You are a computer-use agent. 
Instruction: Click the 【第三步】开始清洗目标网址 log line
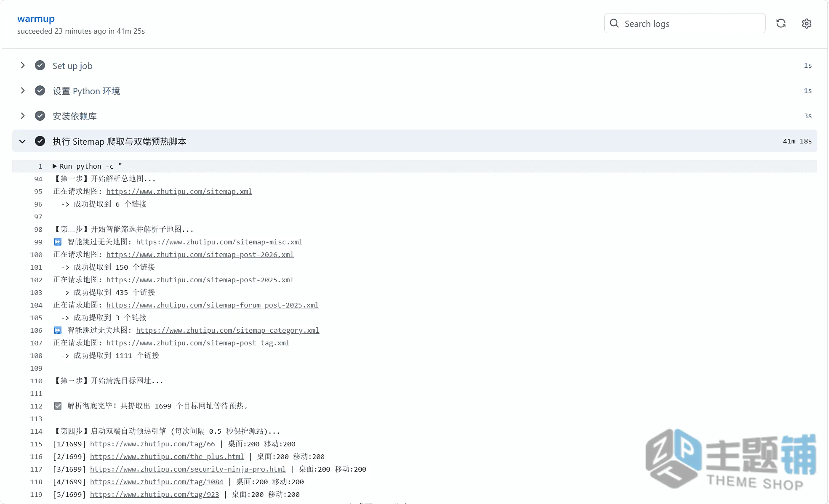point(108,381)
